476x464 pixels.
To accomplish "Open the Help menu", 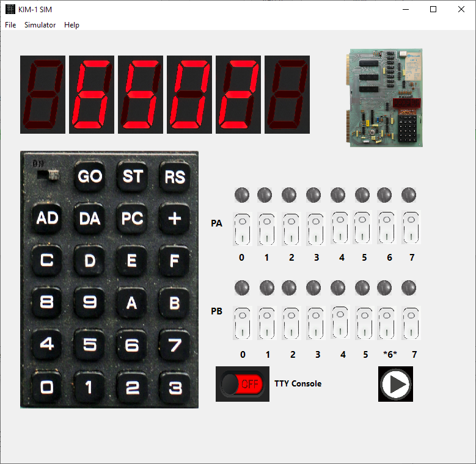I will click(x=71, y=25).
